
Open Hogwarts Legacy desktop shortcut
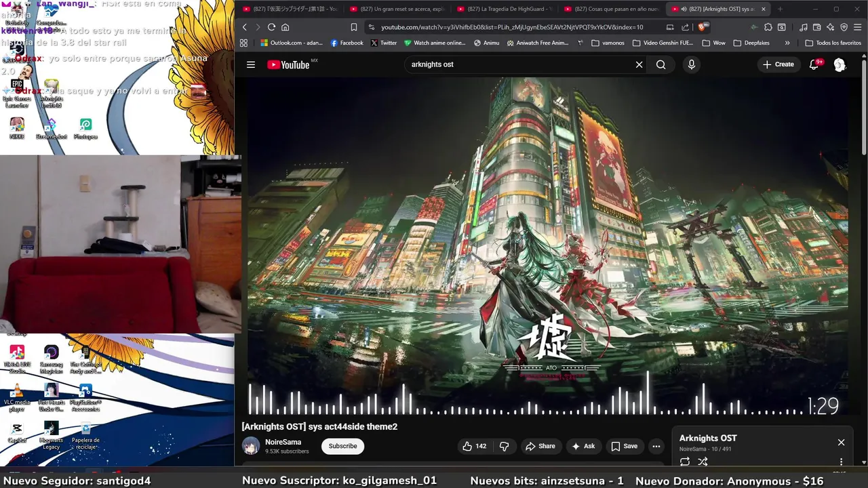click(52, 435)
